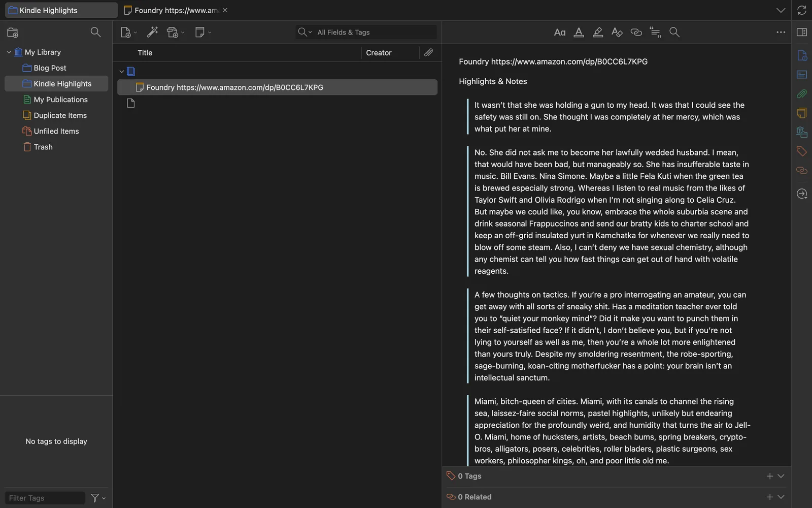
Task: Click the All Fields & Tags search field
Action: [x=365, y=33]
